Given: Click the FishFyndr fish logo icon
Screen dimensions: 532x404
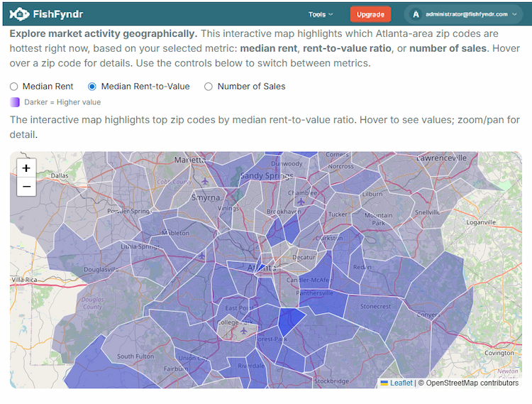Looking at the screenshot, I should pyautogui.click(x=19, y=14).
